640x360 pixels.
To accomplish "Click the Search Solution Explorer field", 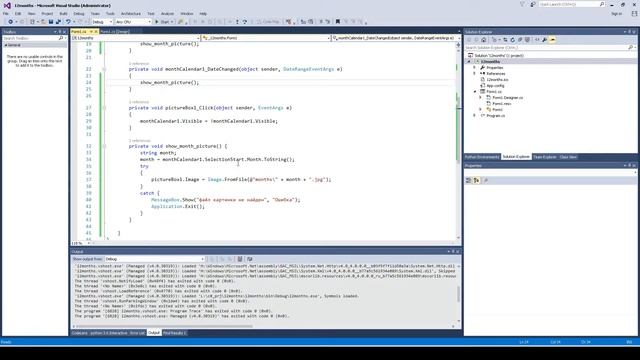I will [546, 48].
